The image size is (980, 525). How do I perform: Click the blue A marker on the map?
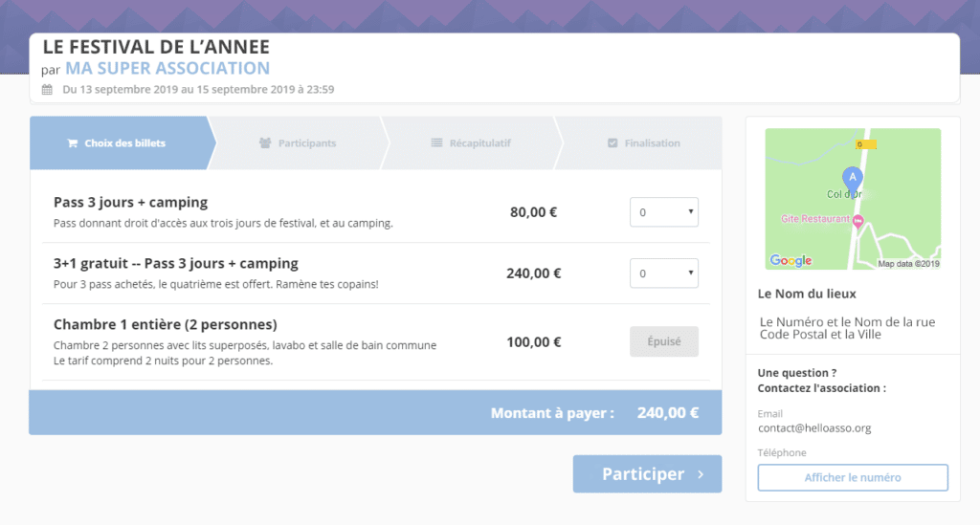[x=852, y=180]
